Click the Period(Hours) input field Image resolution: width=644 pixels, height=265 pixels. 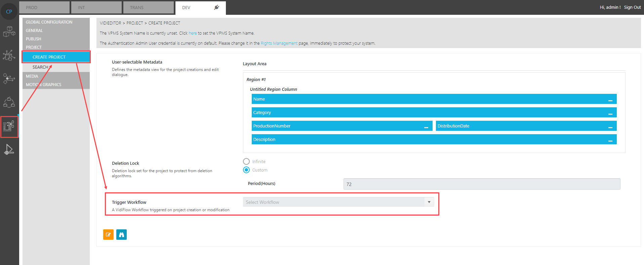[x=481, y=184]
